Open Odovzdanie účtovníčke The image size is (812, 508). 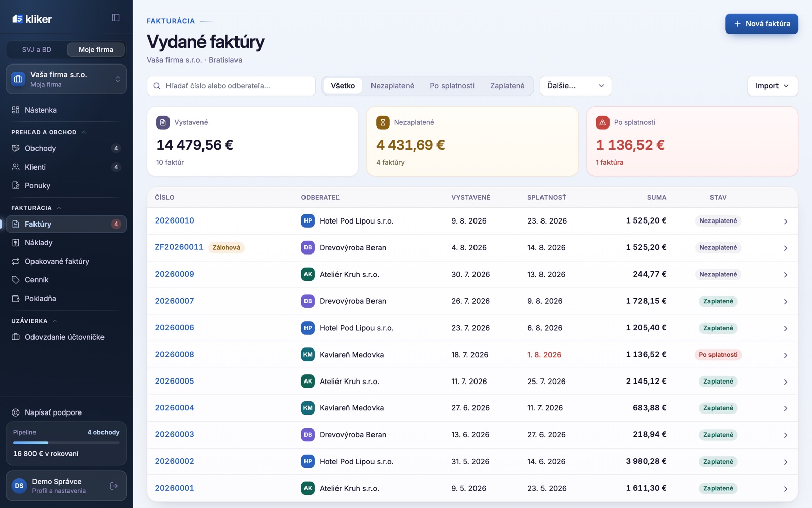66,337
